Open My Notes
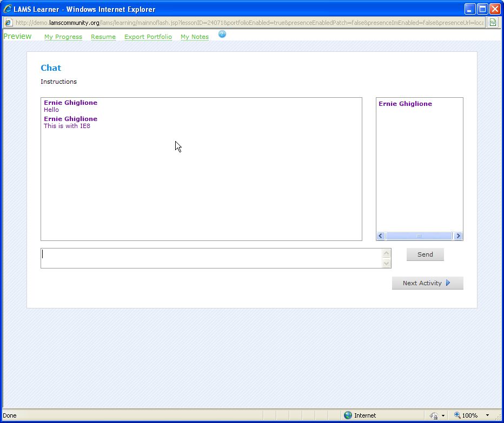504x423 pixels. [x=195, y=37]
